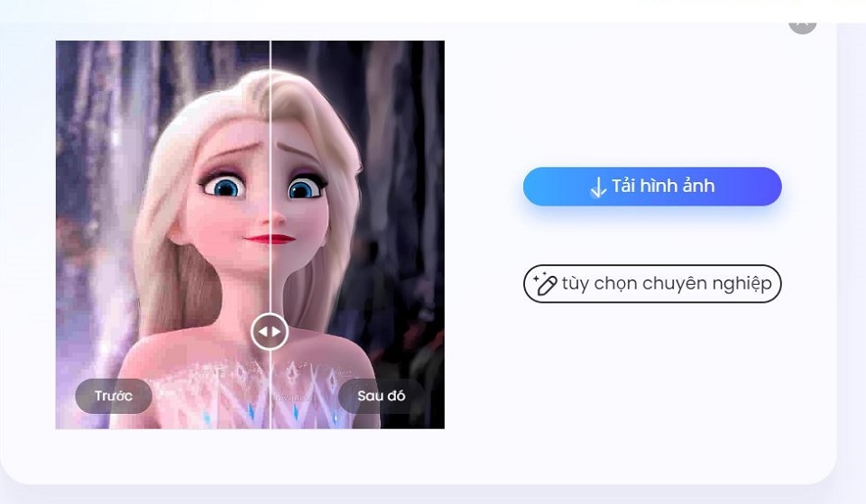Screen dimensions: 866x504
Task: Click the character's red lips in the preview
Action: pyautogui.click(x=270, y=238)
